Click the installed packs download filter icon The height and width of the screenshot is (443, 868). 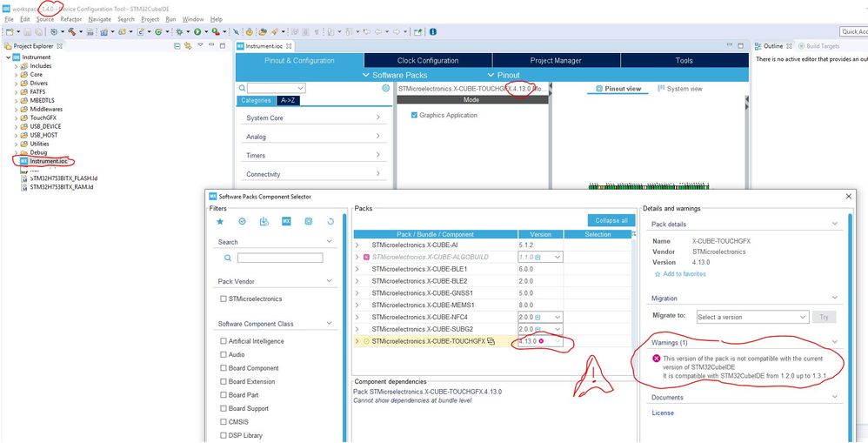[264, 221]
